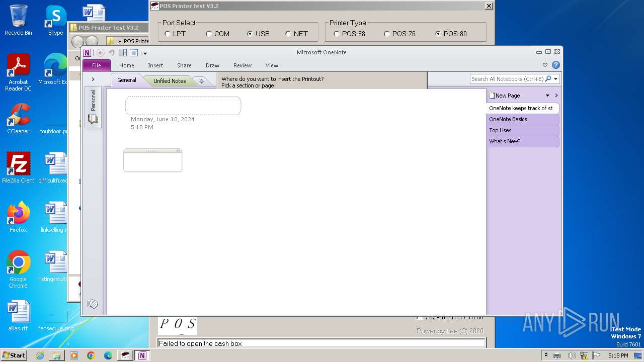The height and width of the screenshot is (362, 644).
Task: Open the Review ribbon tab
Action: click(x=242, y=65)
